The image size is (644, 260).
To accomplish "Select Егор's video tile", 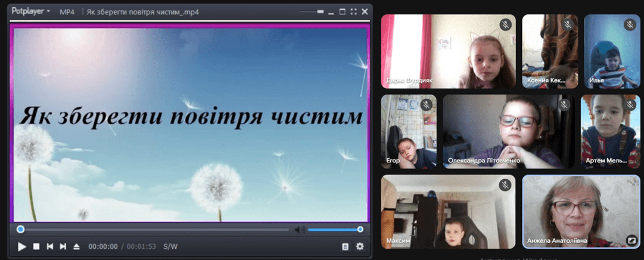I will (409, 131).
